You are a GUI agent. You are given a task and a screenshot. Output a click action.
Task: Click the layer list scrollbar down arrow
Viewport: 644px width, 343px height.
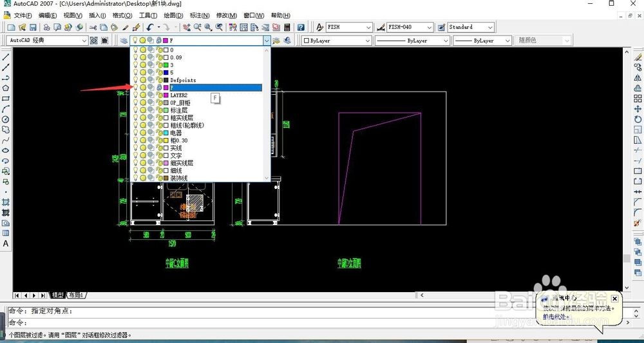point(267,178)
